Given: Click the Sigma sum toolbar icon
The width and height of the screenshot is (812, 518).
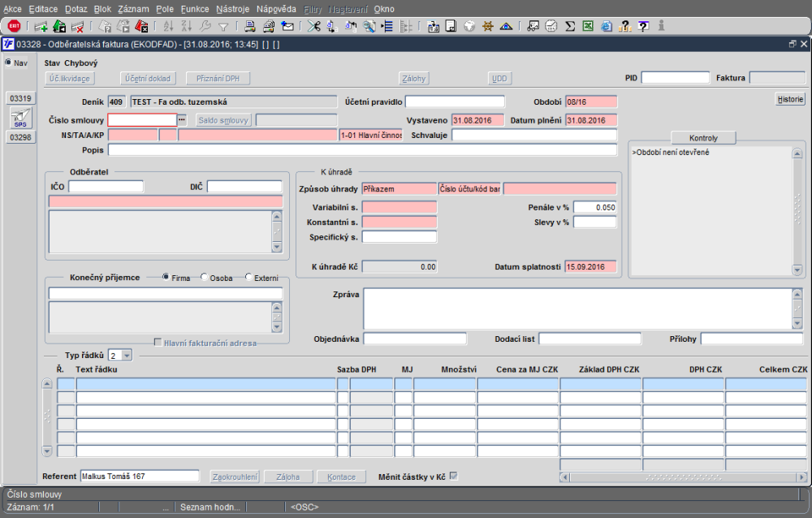Looking at the screenshot, I should point(570,26).
